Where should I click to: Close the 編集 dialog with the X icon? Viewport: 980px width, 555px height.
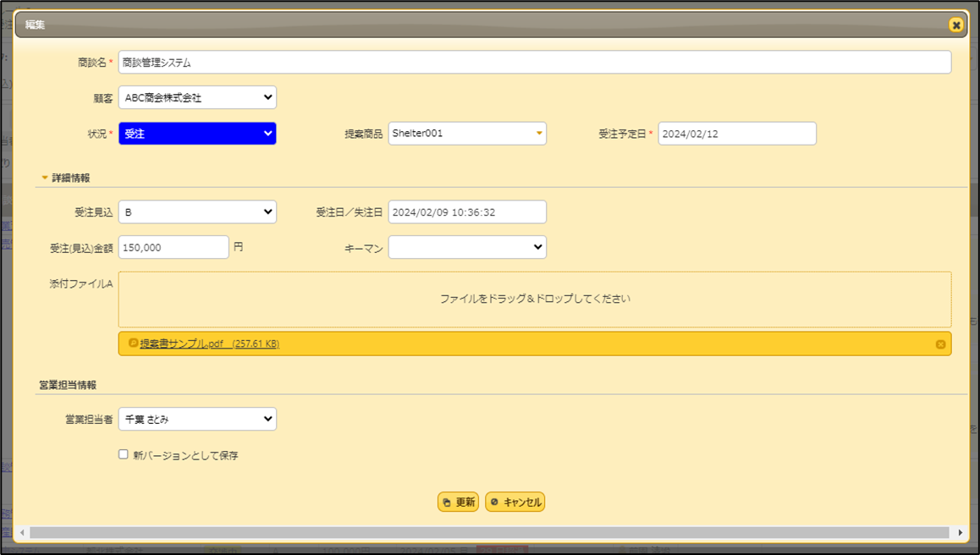coord(955,25)
